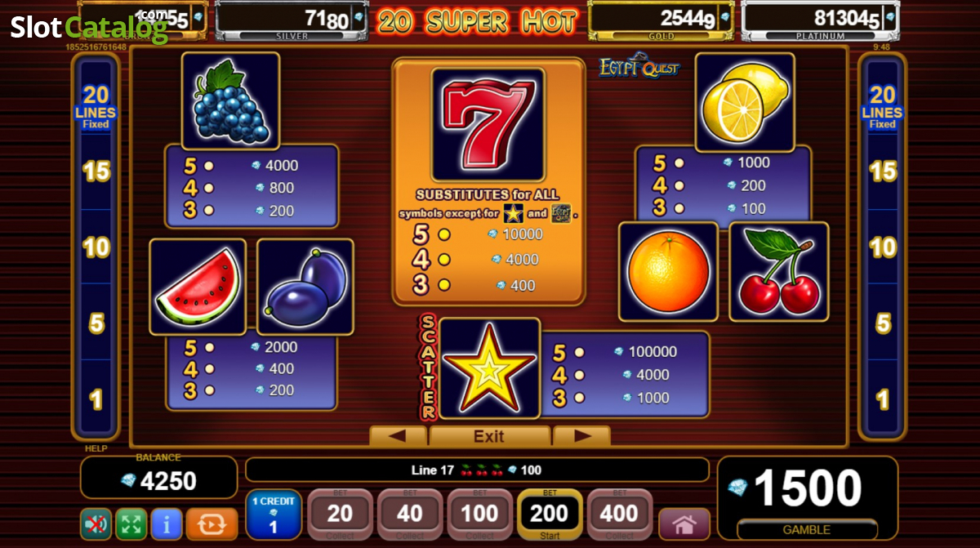980x548 pixels.
Task: Click the Egypt Quest logo
Action: tap(639, 66)
